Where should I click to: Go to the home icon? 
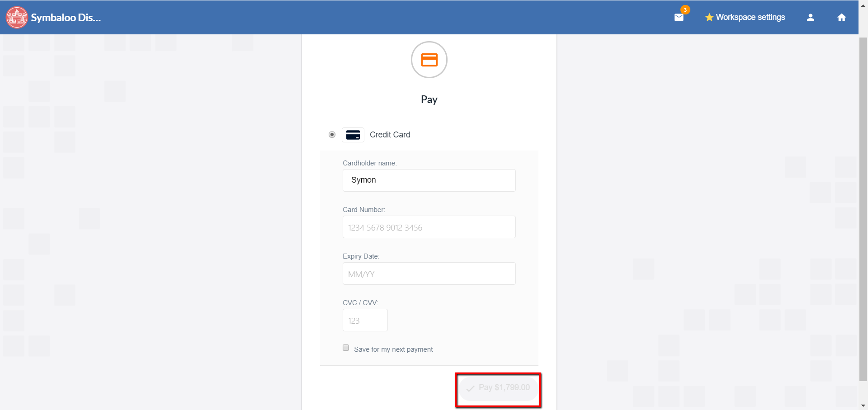(x=841, y=17)
